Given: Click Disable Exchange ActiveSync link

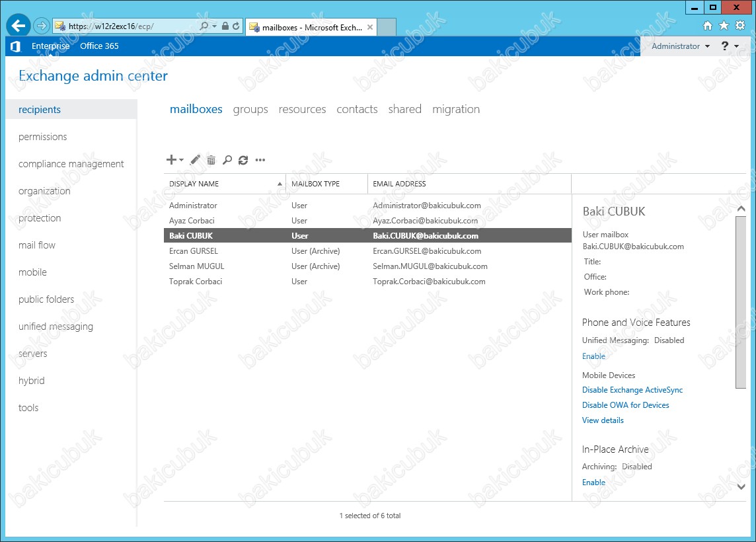Looking at the screenshot, I should (x=632, y=389).
